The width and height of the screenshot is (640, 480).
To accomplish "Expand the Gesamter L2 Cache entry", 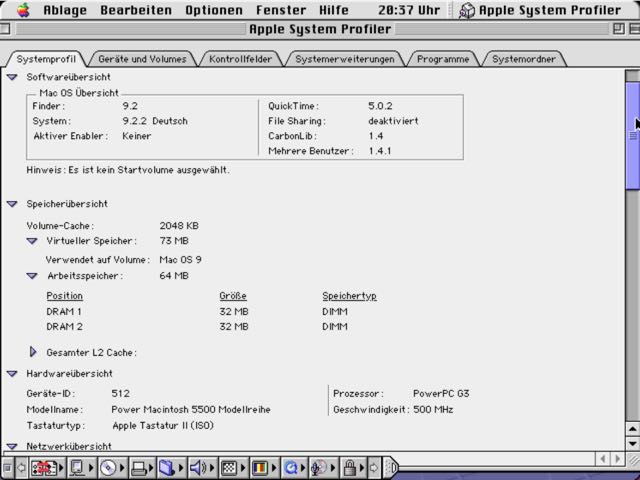I will pyautogui.click(x=33, y=352).
